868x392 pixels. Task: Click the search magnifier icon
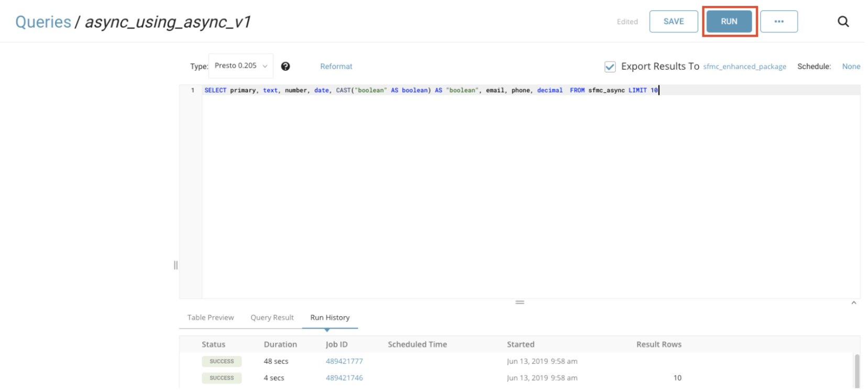pyautogui.click(x=843, y=21)
